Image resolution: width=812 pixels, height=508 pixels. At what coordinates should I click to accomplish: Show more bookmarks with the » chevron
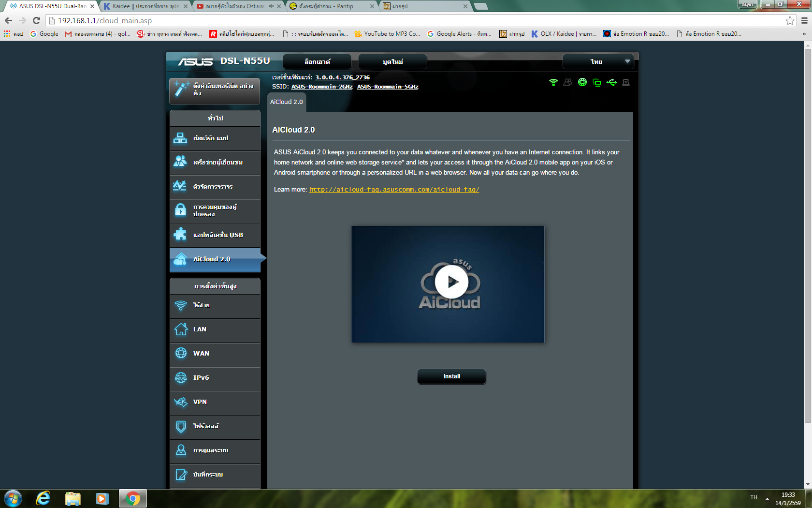tap(804, 34)
